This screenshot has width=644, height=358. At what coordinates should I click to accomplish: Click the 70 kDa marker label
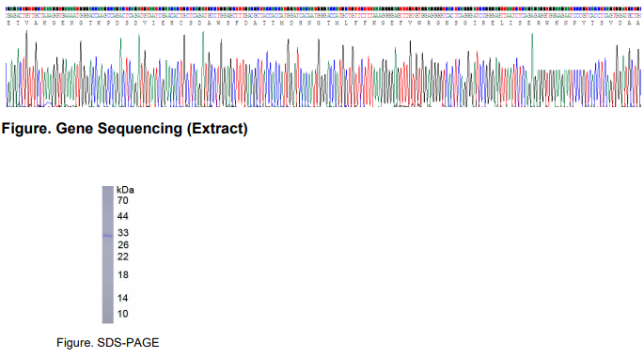123,201
